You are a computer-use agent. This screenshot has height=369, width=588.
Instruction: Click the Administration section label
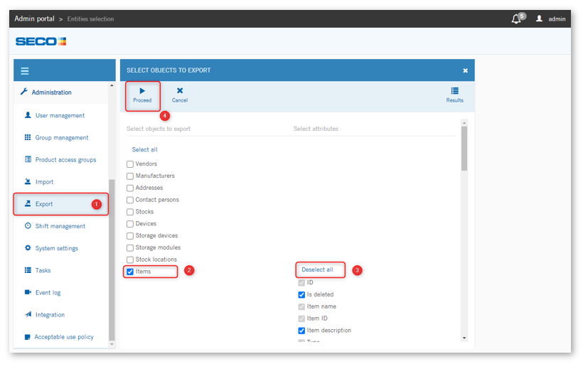(51, 92)
